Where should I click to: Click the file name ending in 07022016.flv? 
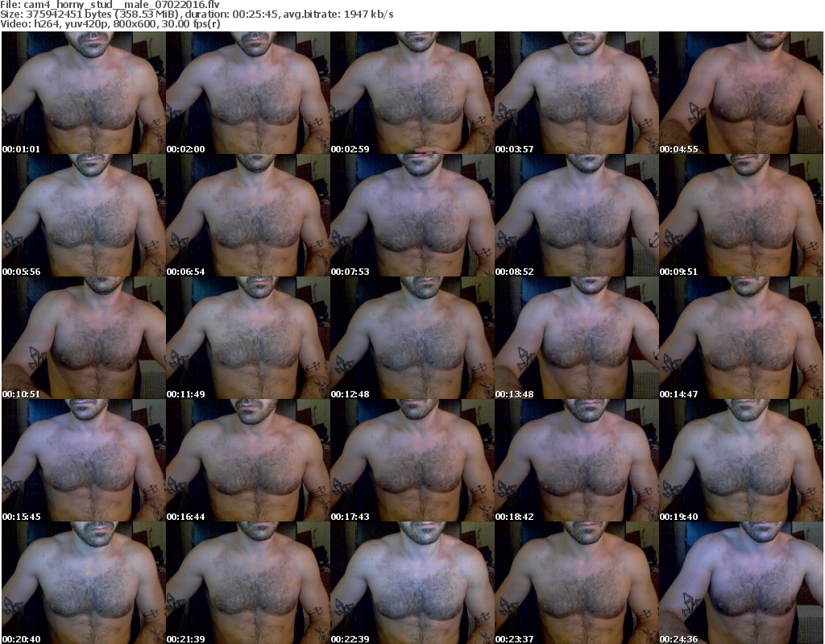point(121,5)
